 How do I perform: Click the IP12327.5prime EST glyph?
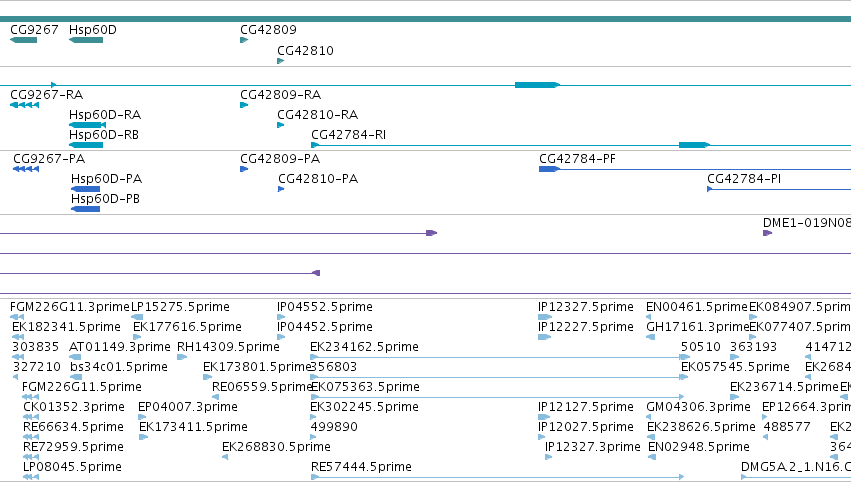(x=545, y=317)
